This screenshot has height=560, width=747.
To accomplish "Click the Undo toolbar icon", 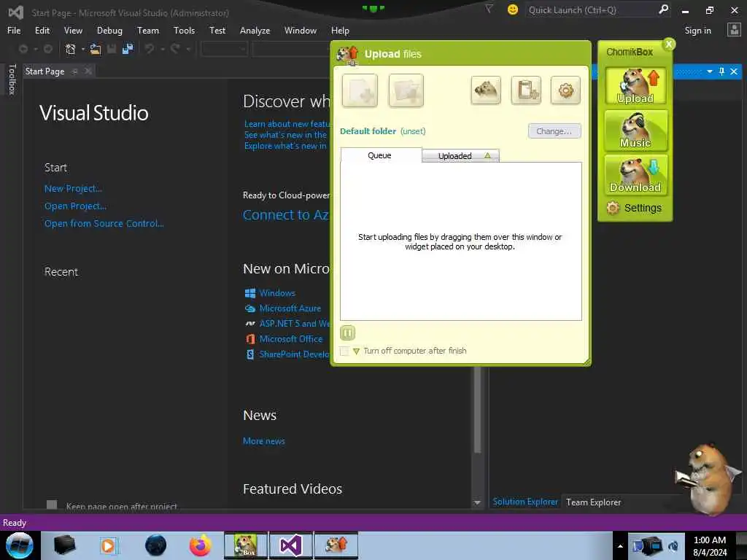I will (150, 49).
